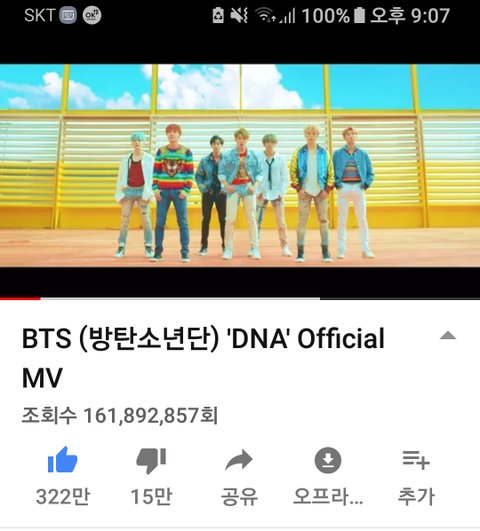The width and height of the screenshot is (480, 531).
Task: Seek along the video progress bar
Action: (240, 298)
